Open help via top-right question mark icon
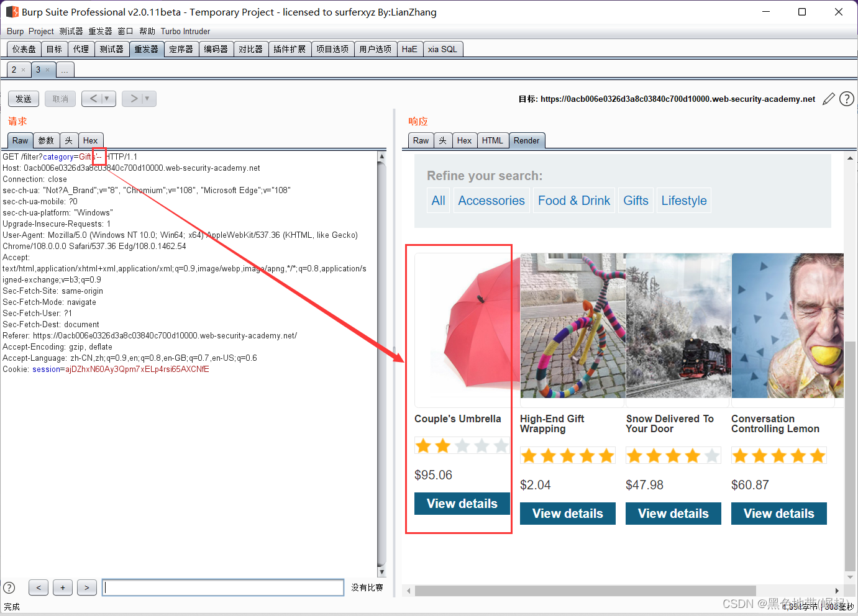 pos(847,99)
